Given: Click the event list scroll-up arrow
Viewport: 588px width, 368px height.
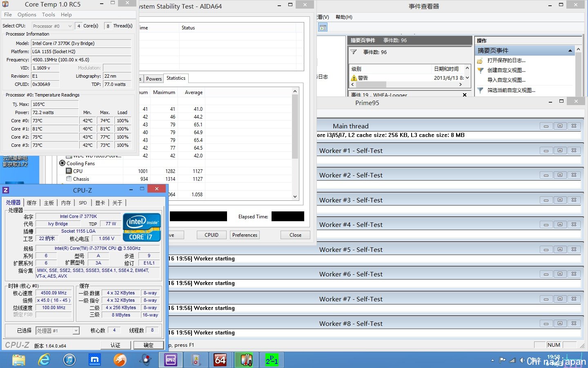Looking at the screenshot, I should pyautogui.click(x=467, y=68).
